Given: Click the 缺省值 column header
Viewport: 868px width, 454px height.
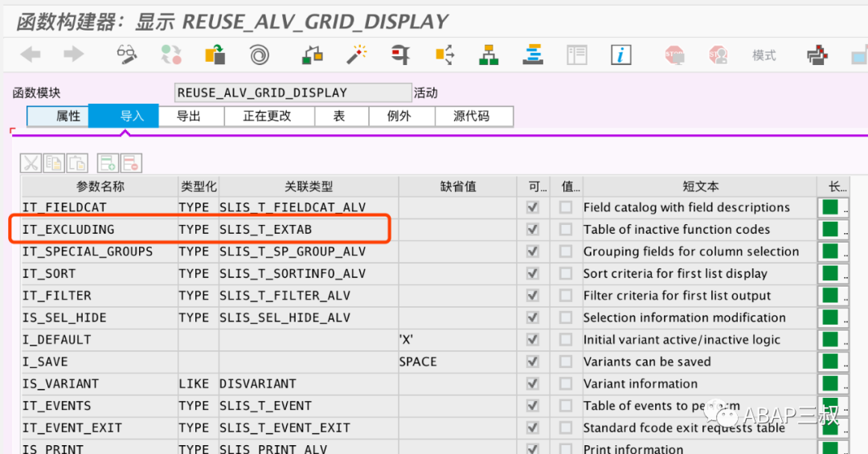Looking at the screenshot, I should point(458,186).
